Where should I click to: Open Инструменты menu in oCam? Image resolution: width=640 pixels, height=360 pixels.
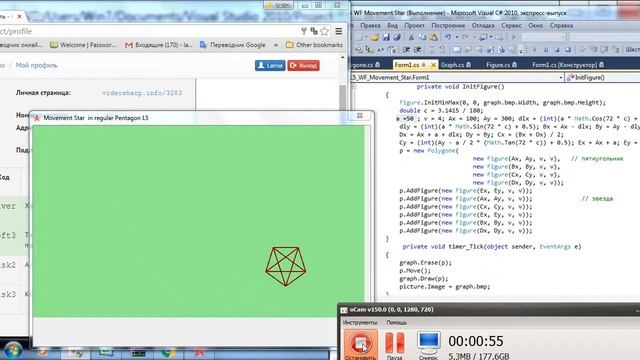[x=360, y=322]
